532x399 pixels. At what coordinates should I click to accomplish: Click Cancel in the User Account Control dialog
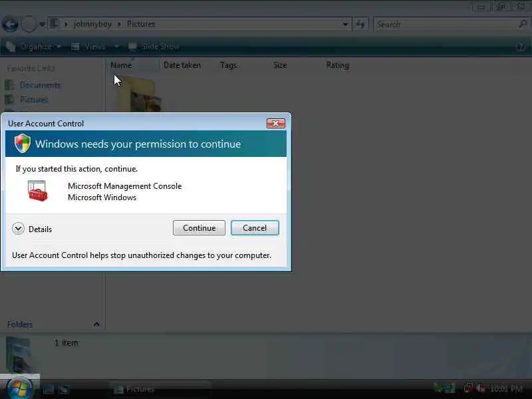coord(255,227)
